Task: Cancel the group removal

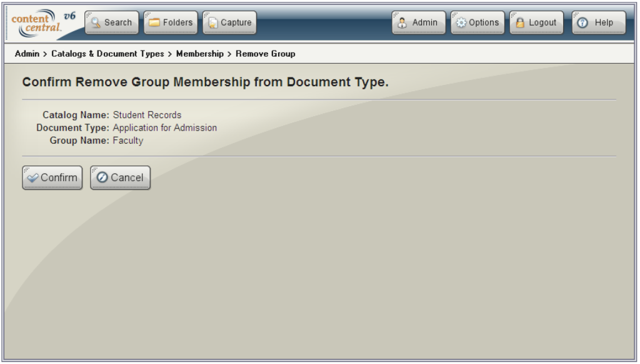Action: point(119,177)
